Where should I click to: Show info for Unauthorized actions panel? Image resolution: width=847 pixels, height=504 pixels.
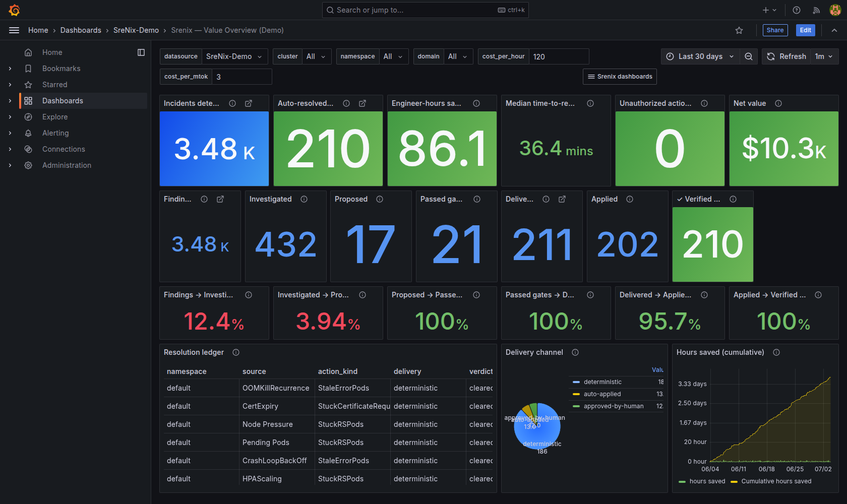704,103
